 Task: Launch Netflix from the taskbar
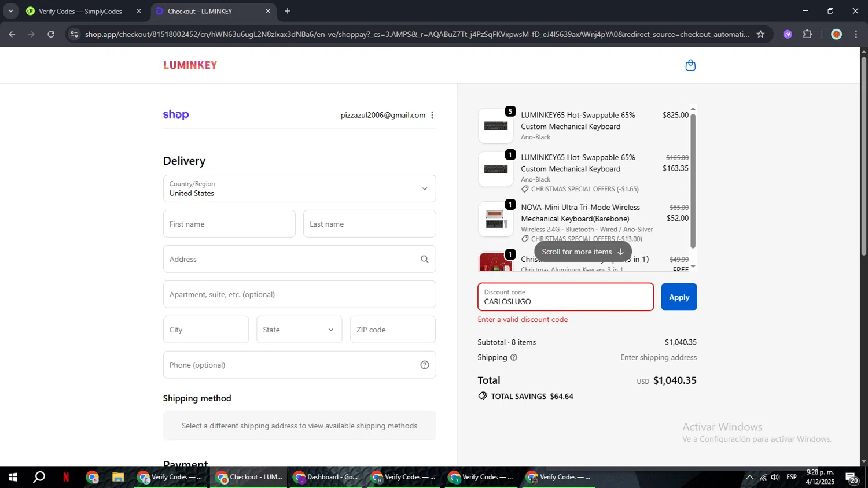tap(66, 478)
